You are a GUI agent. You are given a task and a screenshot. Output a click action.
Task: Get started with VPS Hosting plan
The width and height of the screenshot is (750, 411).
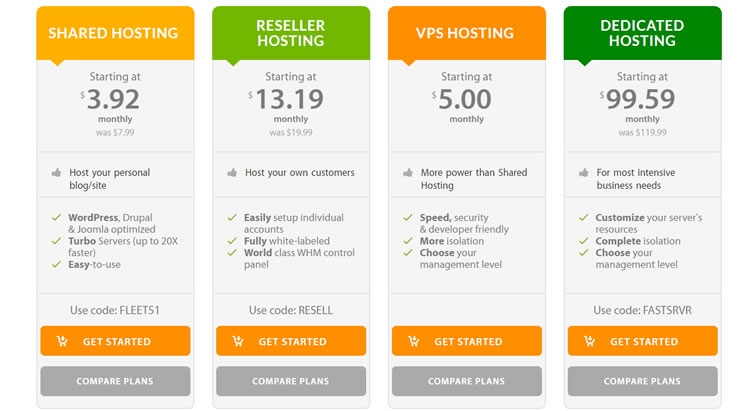pos(467,341)
